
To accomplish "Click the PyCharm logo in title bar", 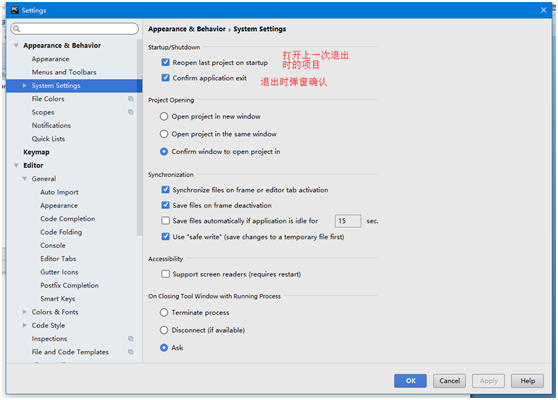I will coord(15,10).
